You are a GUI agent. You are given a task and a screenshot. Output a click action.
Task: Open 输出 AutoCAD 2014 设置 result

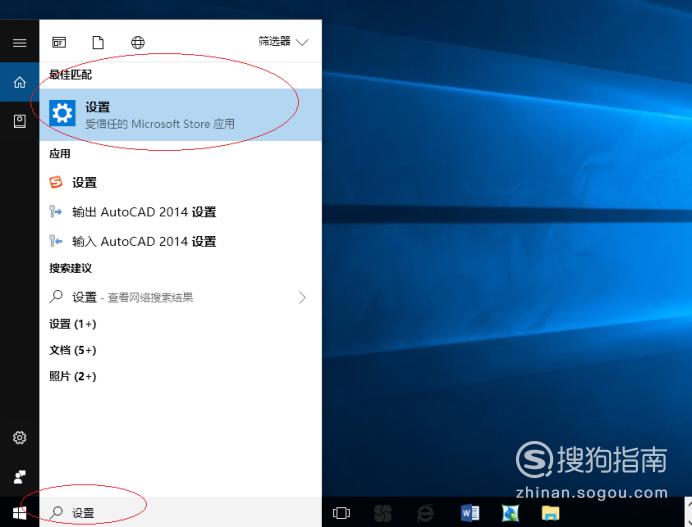(x=181, y=212)
